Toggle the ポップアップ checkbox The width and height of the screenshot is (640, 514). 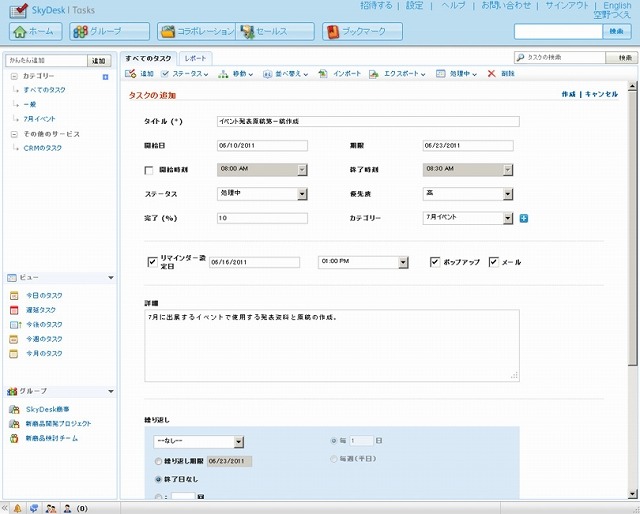(435, 262)
